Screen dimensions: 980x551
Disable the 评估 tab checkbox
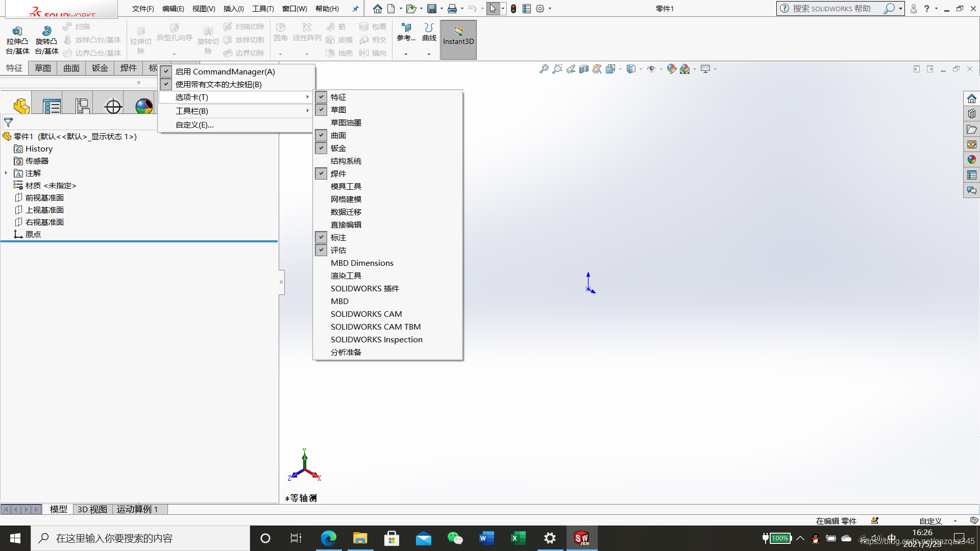coord(321,250)
